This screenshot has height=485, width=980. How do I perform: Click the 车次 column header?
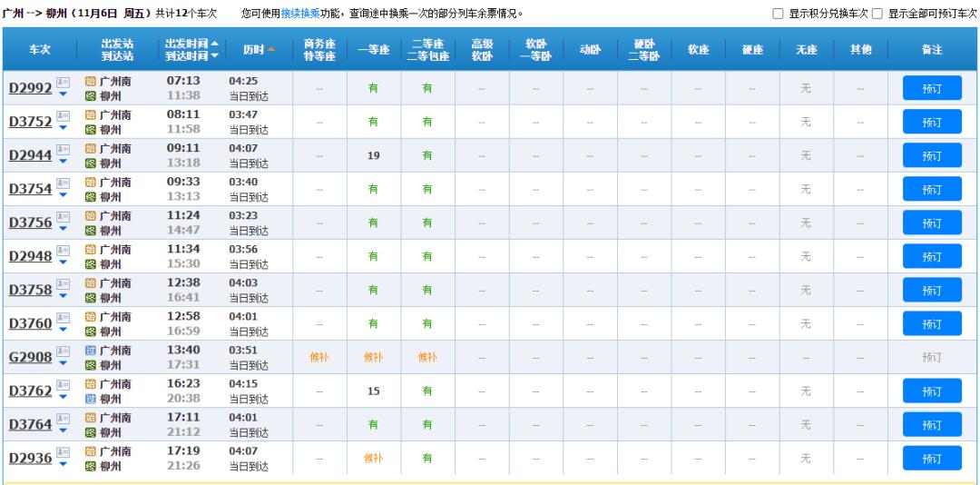coord(39,49)
